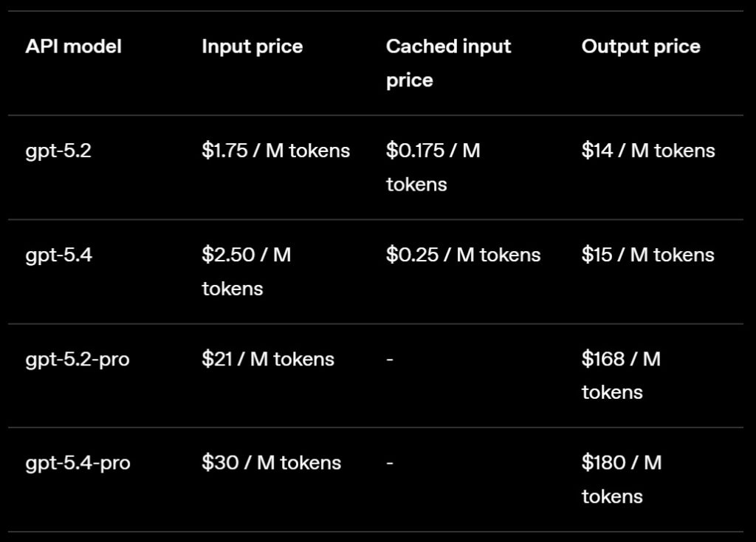This screenshot has width=756, height=542.
Task: Click the $14 / M tokens output price
Action: (647, 151)
